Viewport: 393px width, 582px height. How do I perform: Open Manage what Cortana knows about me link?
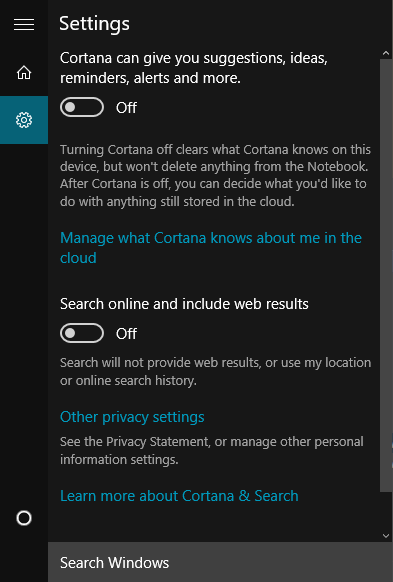coord(211,248)
